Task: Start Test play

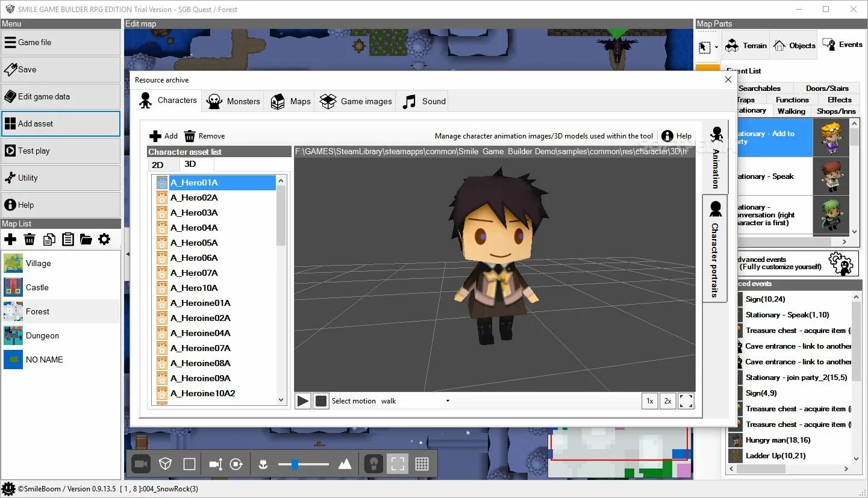Action: (x=61, y=151)
